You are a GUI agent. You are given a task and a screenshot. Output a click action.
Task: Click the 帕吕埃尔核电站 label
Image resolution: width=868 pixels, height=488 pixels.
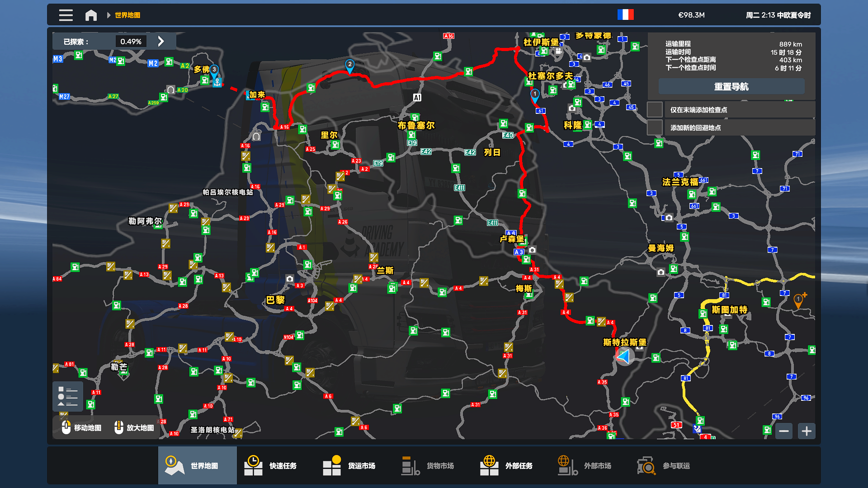tap(228, 192)
